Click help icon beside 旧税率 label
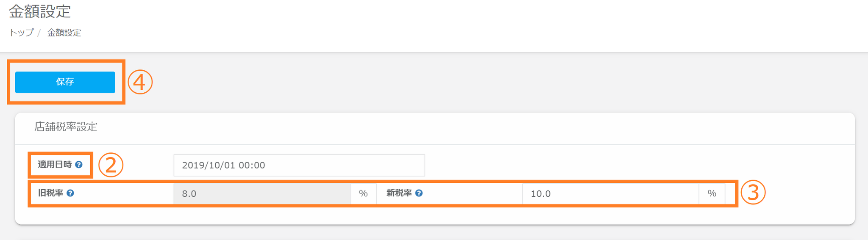868x240 pixels. [70, 193]
